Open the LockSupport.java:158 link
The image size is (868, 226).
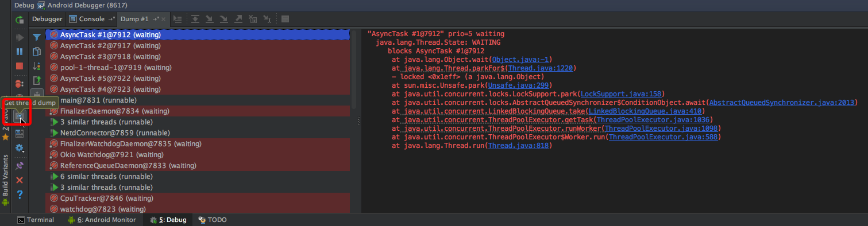pos(622,94)
